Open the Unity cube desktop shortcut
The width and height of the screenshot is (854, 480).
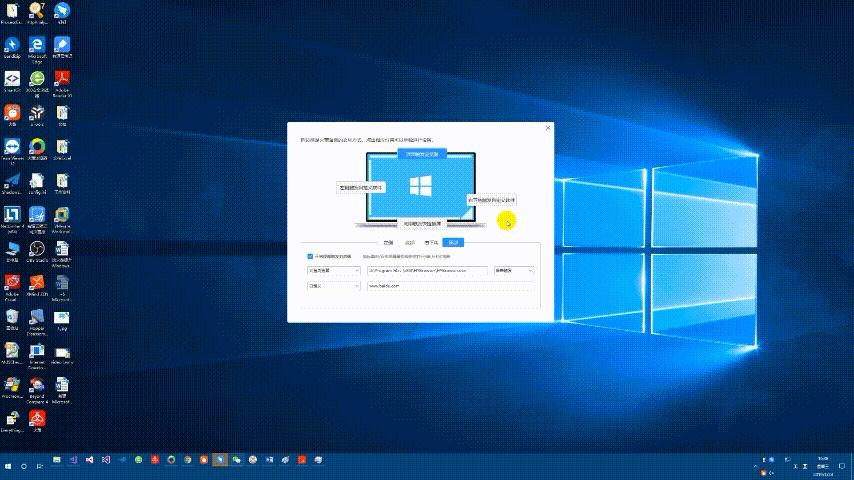[x=37, y=116]
